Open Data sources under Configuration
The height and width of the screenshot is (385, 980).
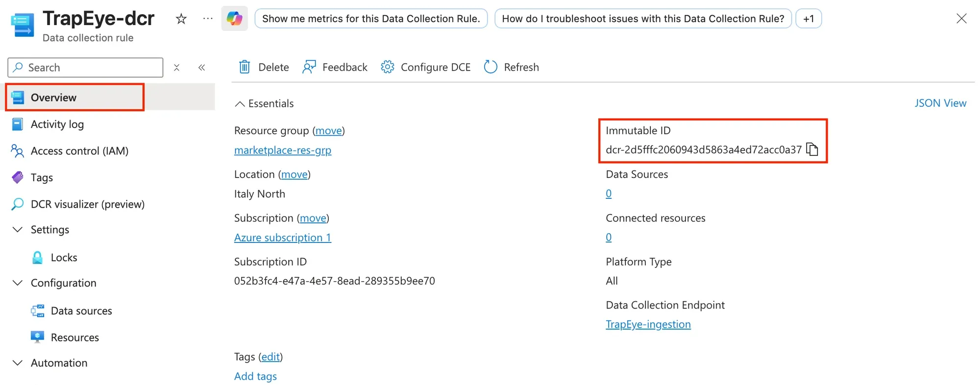pyautogui.click(x=81, y=311)
